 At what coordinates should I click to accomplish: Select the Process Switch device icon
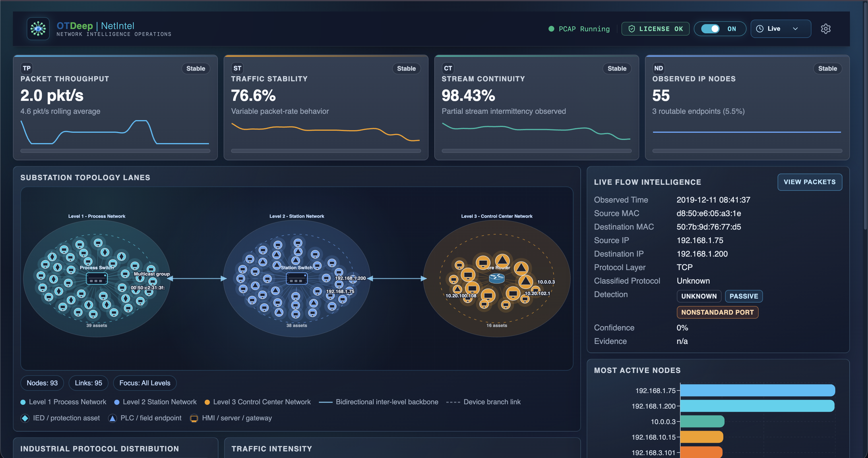pos(97,279)
